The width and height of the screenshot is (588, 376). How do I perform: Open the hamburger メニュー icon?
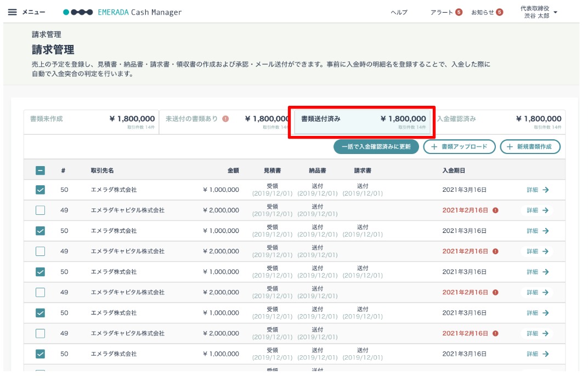click(13, 12)
